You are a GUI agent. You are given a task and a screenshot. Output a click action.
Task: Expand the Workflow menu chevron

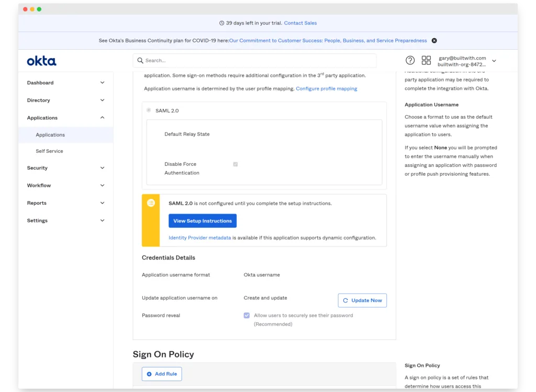[x=102, y=185]
